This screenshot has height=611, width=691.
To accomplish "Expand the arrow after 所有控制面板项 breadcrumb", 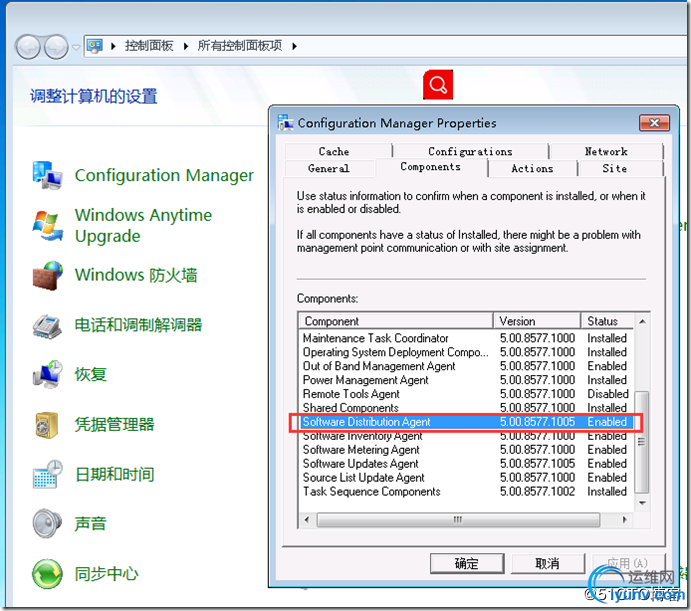I will click(x=294, y=46).
